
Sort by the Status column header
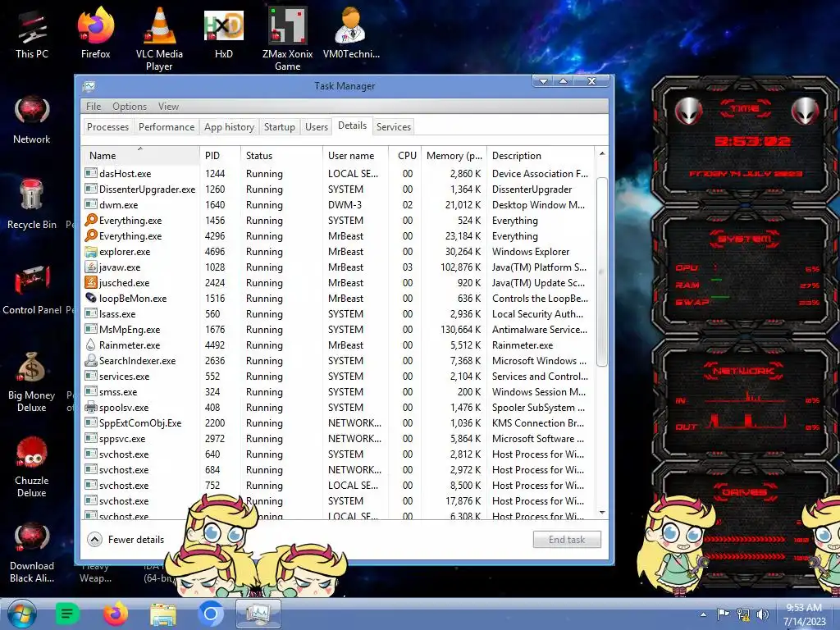pos(281,155)
